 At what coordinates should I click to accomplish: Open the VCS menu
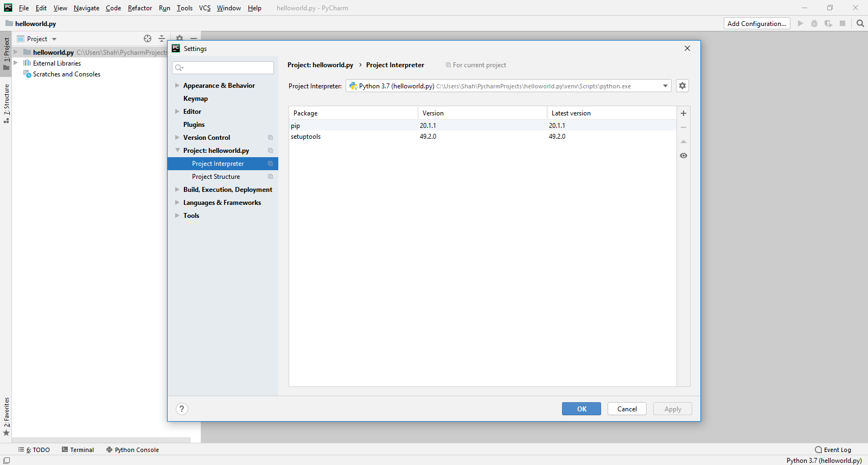[205, 8]
